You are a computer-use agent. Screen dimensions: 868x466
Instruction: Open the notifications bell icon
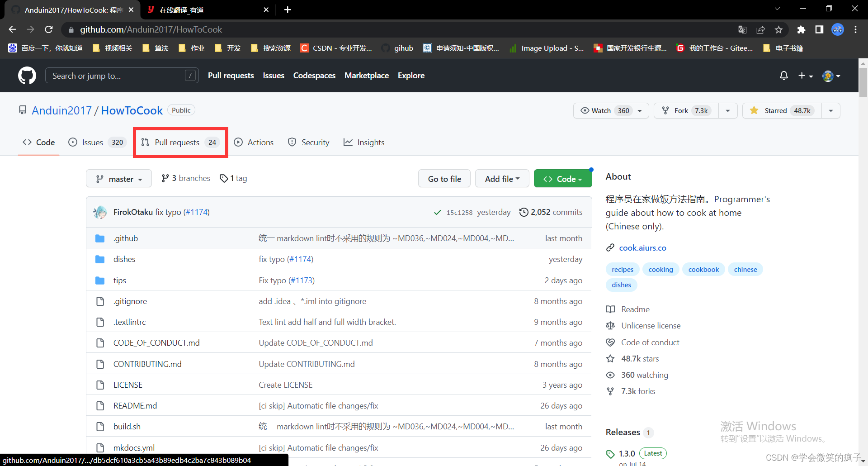pyautogui.click(x=784, y=76)
